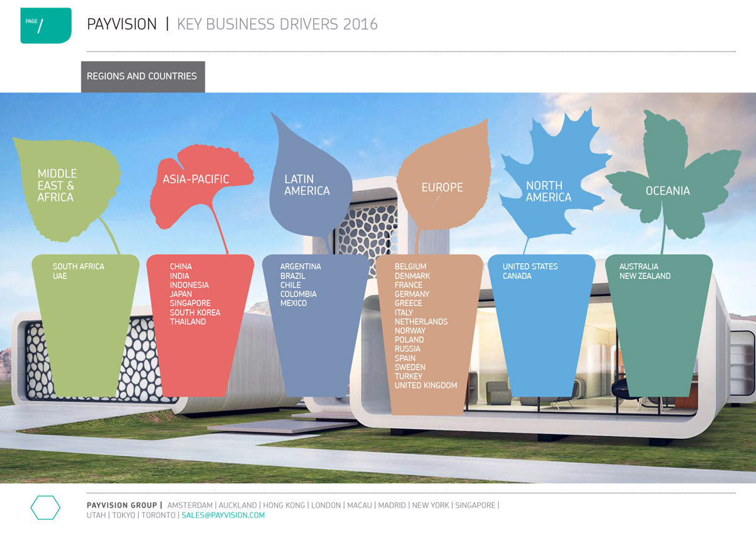Image resolution: width=756 pixels, height=534 pixels.
Task: Click GREECE in the Europe pot
Action: pos(408,303)
